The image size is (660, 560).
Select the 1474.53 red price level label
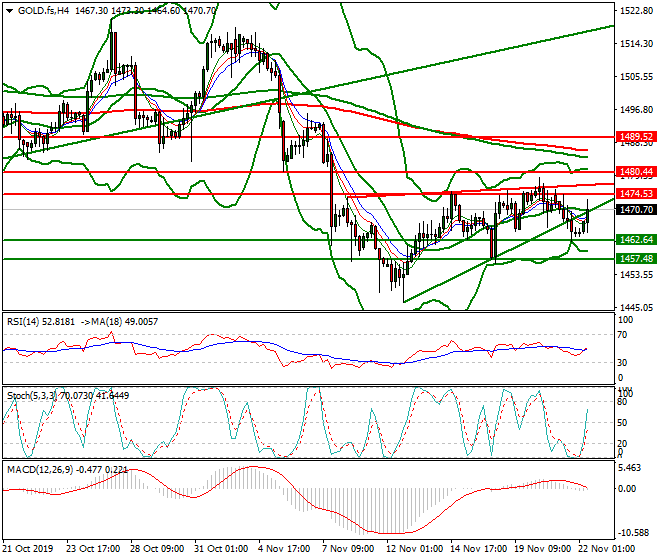[636, 194]
